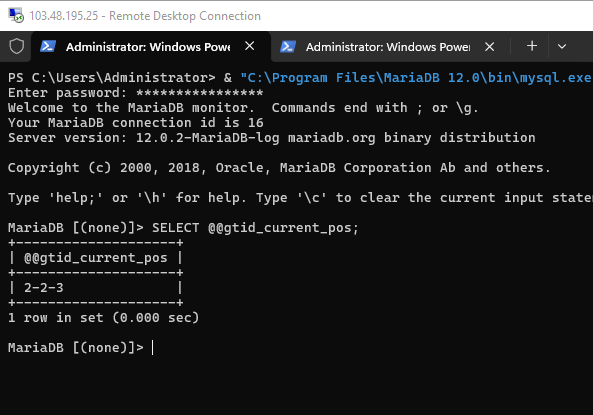Click the blue mysql.exe path string
The width and height of the screenshot is (593, 415).
[416, 78]
